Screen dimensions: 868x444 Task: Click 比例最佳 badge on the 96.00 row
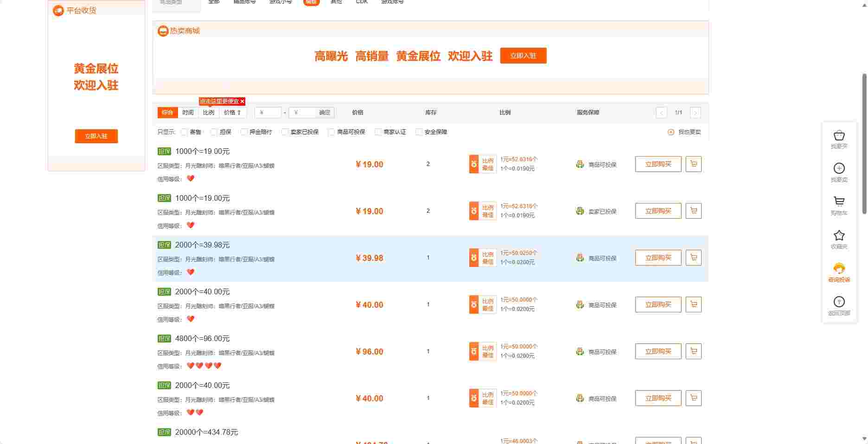pos(483,351)
